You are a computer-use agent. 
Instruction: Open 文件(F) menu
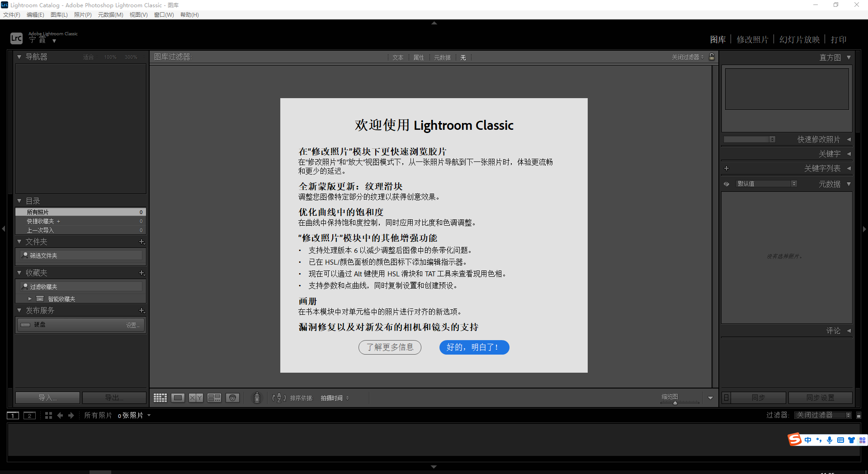[12, 14]
